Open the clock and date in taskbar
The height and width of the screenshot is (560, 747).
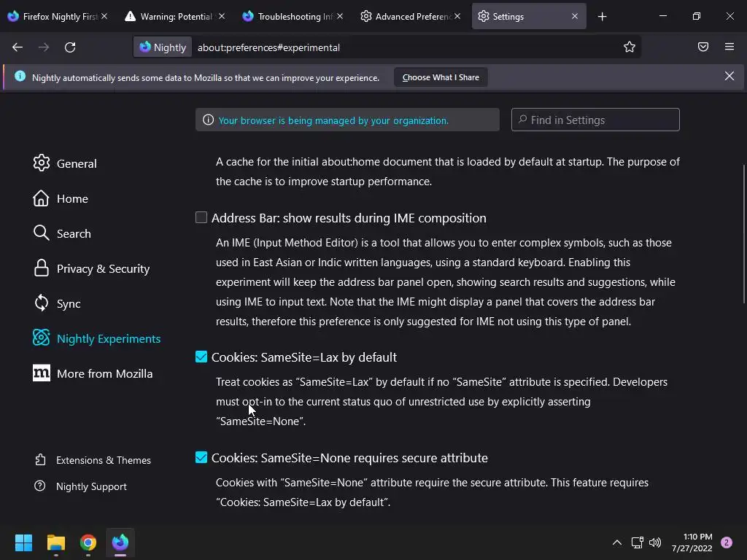[x=692, y=542]
